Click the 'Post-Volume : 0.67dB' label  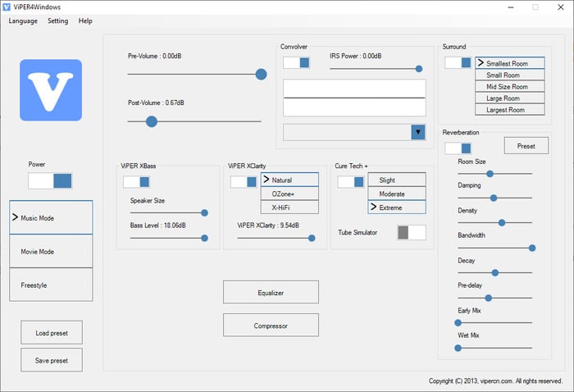coord(156,103)
